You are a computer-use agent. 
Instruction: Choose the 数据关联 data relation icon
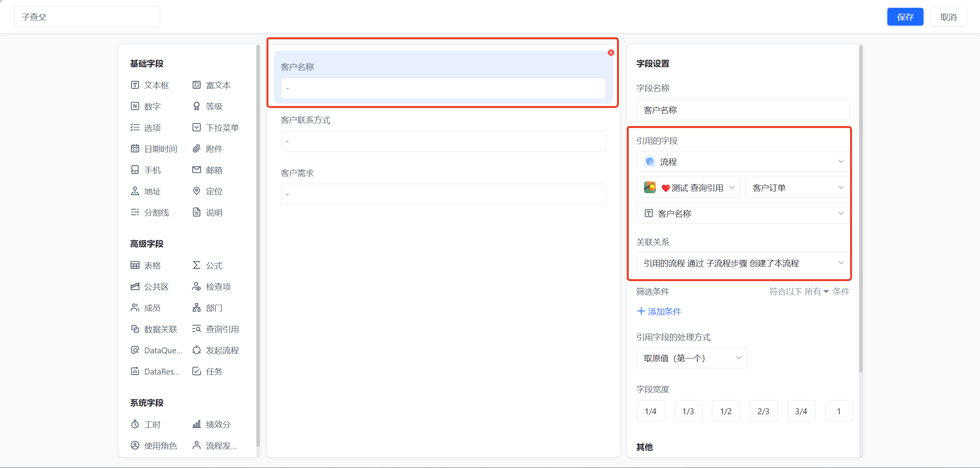[135, 329]
